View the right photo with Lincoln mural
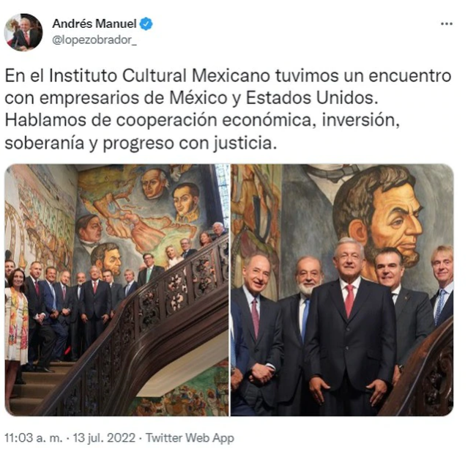 click(342, 290)
